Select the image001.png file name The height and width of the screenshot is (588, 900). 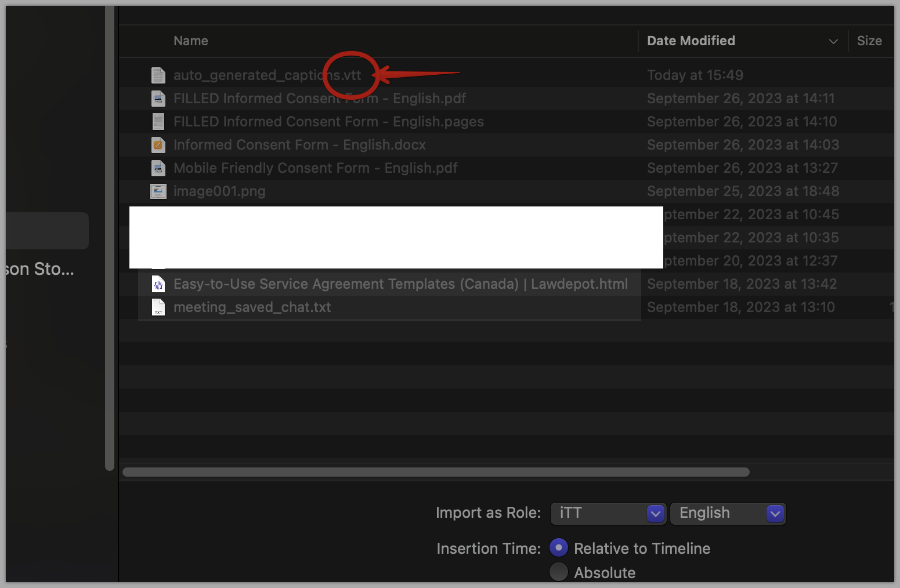[219, 191]
